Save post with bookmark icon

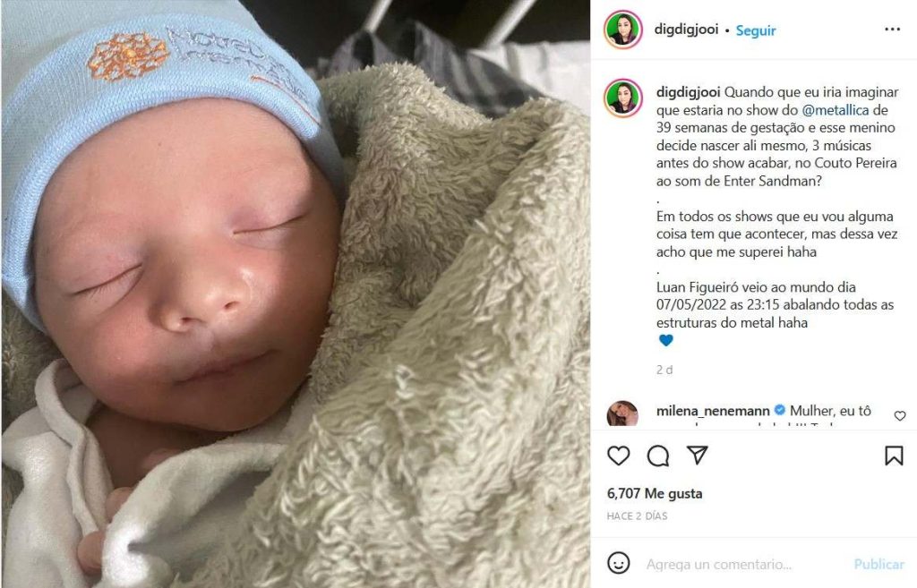click(x=894, y=456)
